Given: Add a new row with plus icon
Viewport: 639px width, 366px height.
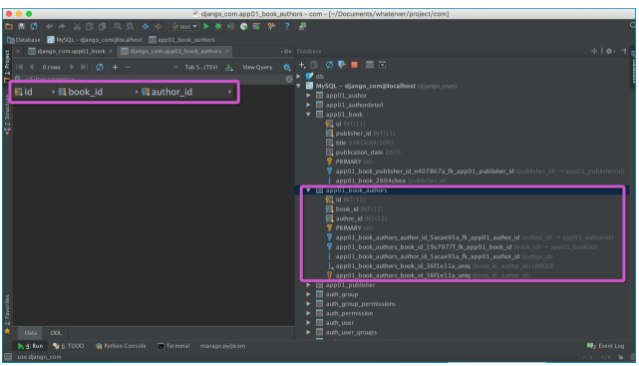Looking at the screenshot, I should pyautogui.click(x=115, y=67).
